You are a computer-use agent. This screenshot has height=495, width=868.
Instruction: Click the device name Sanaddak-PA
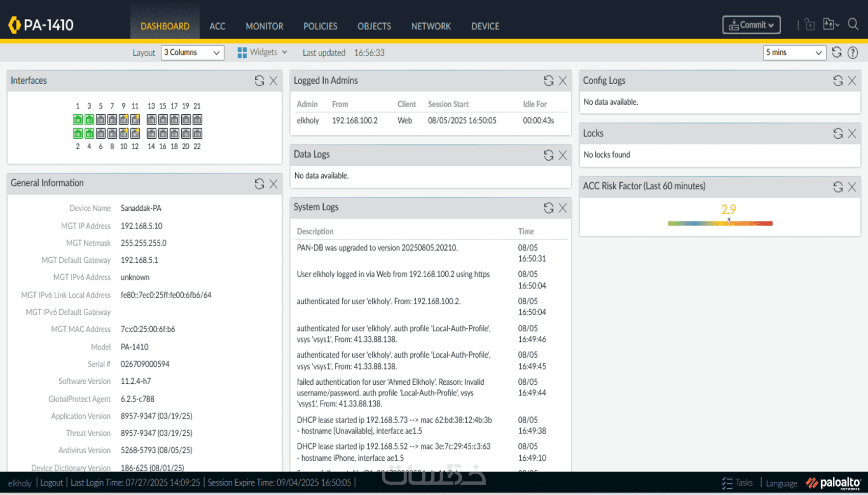click(141, 208)
